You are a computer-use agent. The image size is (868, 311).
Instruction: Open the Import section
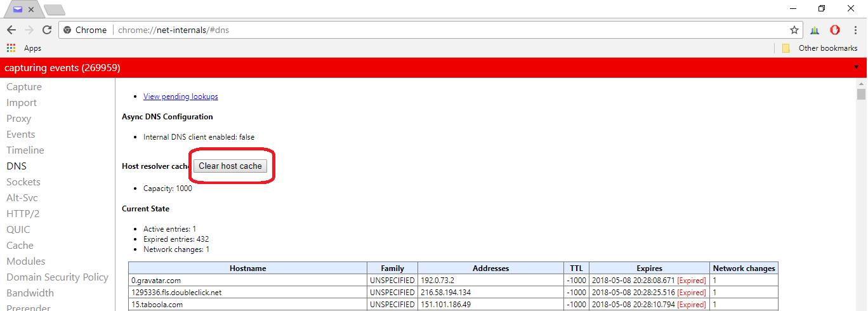click(22, 103)
